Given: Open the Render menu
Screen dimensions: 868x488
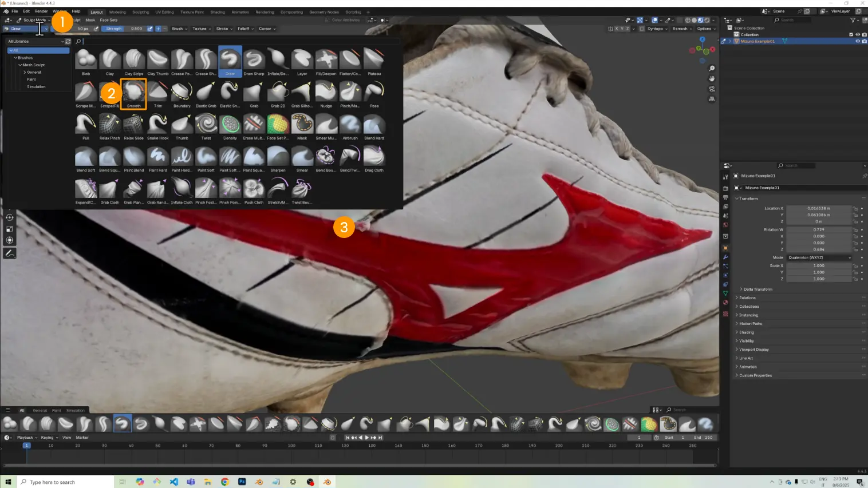Looking at the screenshot, I should click(41, 11).
